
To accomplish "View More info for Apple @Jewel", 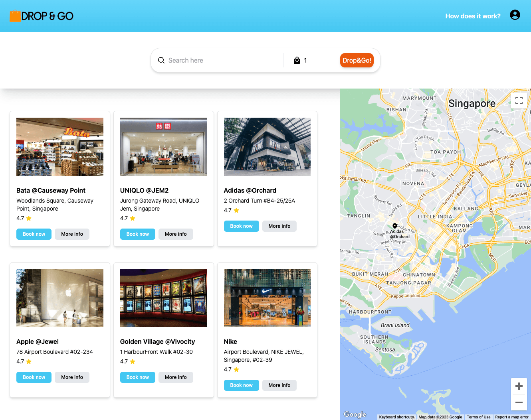I will [72, 377].
